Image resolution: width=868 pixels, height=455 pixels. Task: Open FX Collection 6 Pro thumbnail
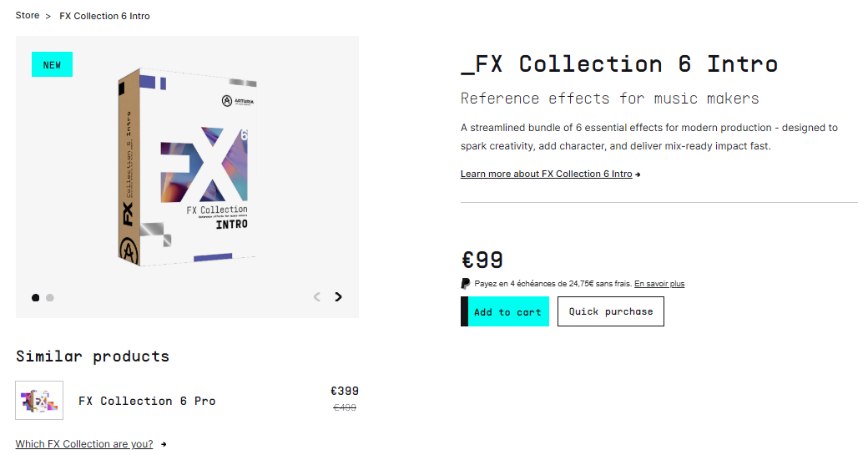[x=39, y=400]
